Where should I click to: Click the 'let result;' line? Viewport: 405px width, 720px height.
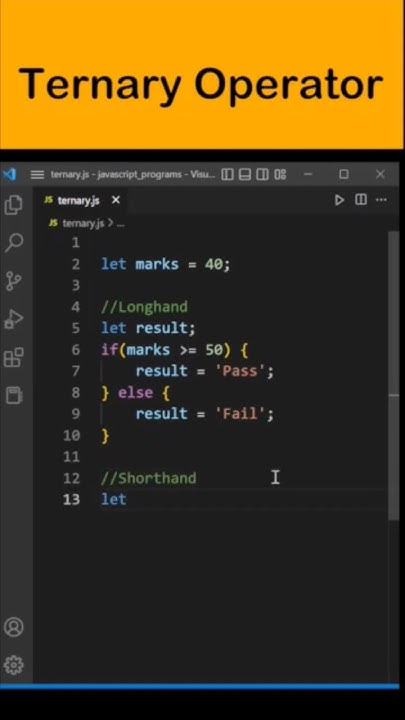(148, 328)
